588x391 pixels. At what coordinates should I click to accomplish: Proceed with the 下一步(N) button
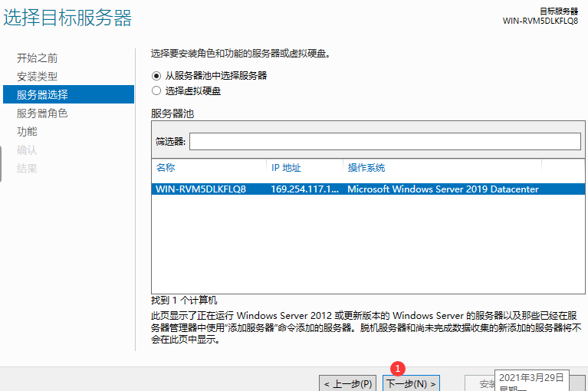(411, 383)
